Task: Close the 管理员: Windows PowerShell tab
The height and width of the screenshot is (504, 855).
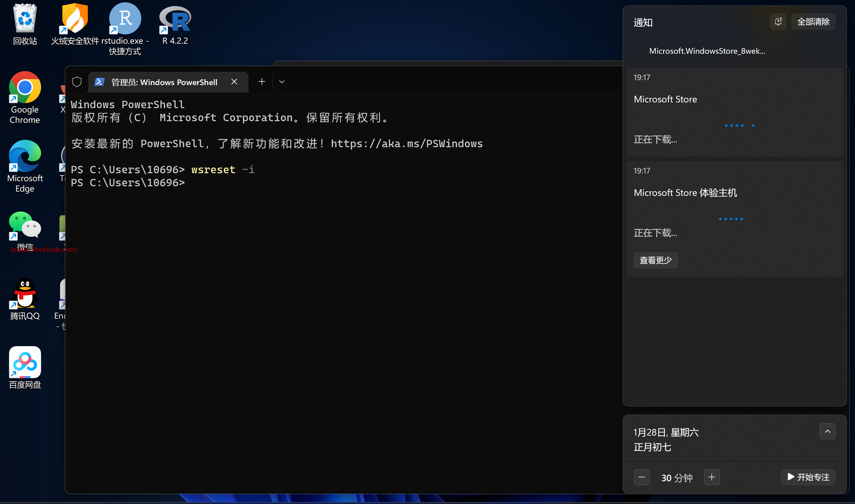Action: (234, 81)
